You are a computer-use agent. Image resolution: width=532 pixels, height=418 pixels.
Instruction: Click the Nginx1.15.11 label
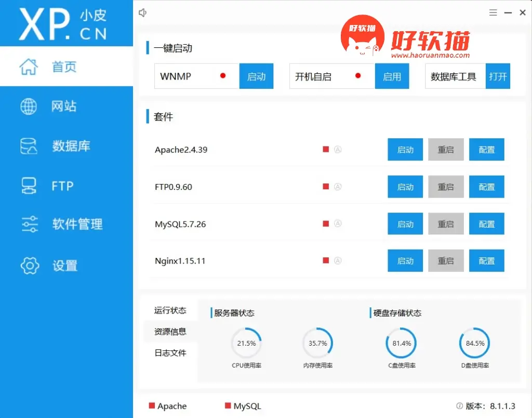(180, 261)
